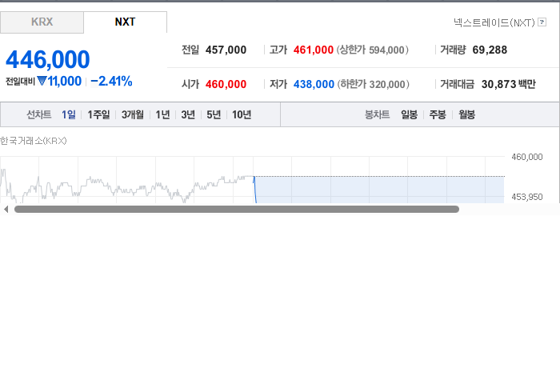Viewport: 560px width, 392px height.
Task: Click the 저가 value 438,000
Action: [x=314, y=84]
